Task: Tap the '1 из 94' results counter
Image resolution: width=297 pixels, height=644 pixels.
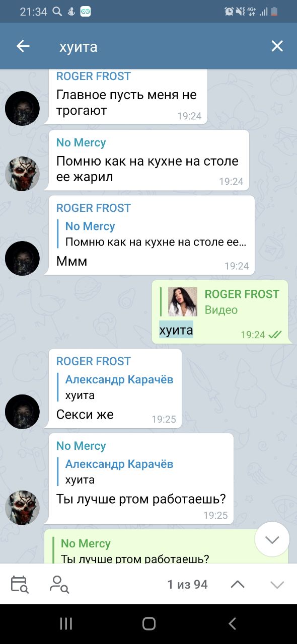Action: click(187, 584)
